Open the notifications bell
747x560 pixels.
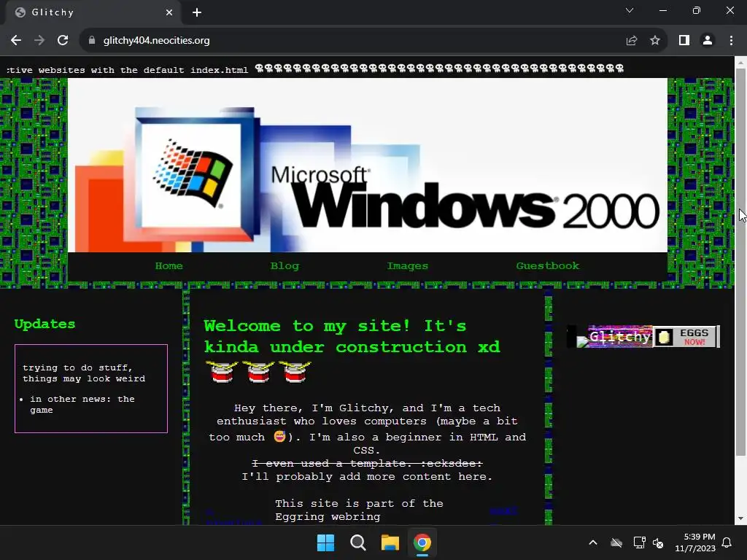727,542
